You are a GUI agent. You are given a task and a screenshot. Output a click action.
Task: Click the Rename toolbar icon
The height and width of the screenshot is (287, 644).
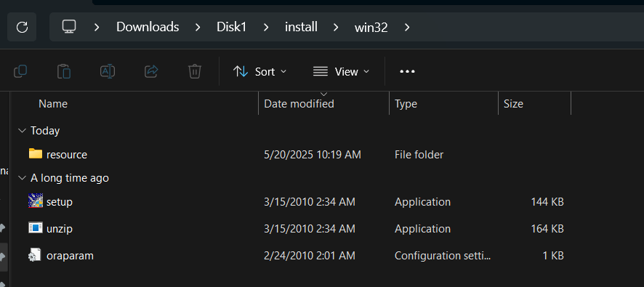pos(108,71)
